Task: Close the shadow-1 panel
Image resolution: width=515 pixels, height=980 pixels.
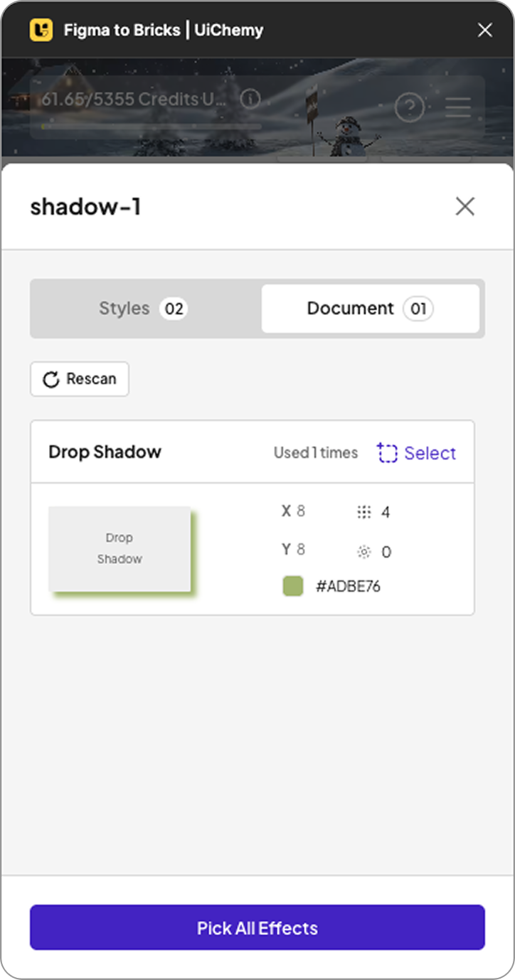Action: coord(465,207)
